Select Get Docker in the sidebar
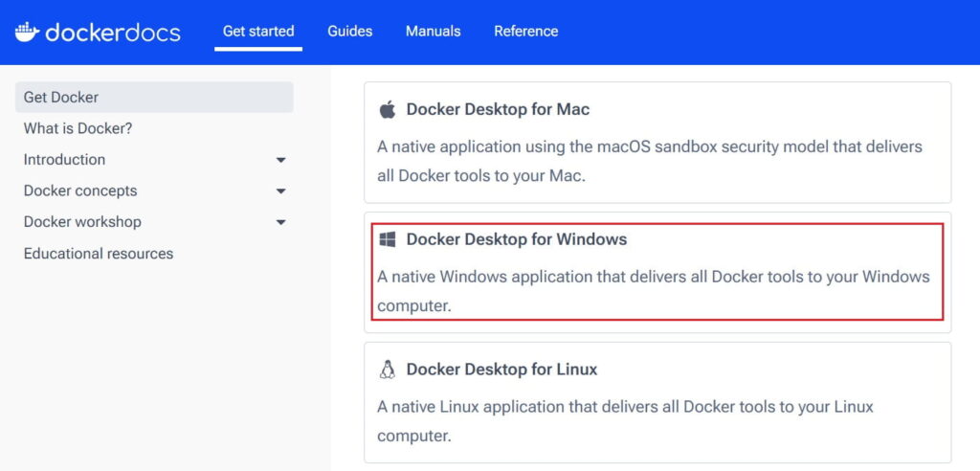The height and width of the screenshot is (471, 980). click(154, 97)
